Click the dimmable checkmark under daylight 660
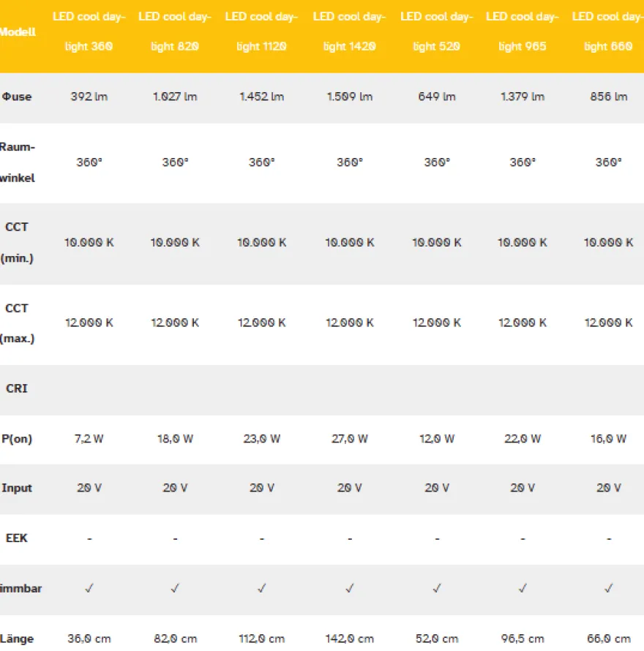 [609, 588]
